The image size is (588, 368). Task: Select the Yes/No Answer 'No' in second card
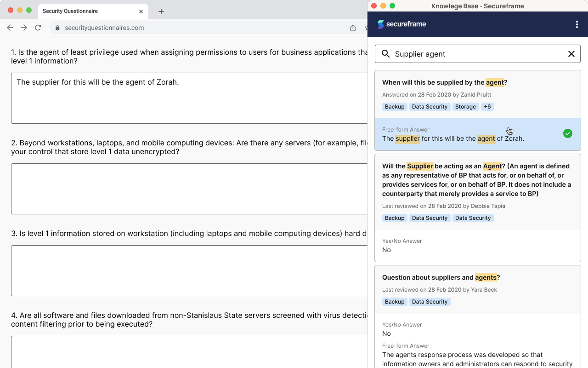[x=478, y=246]
